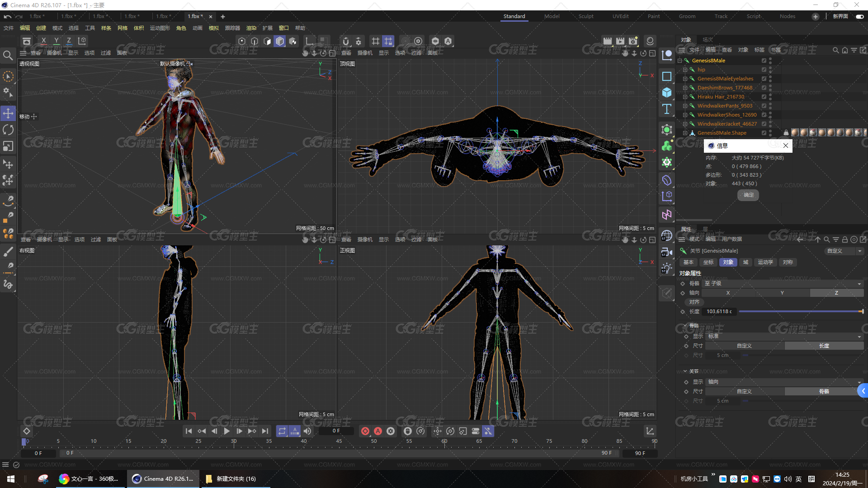Click the play forward button

(x=227, y=431)
